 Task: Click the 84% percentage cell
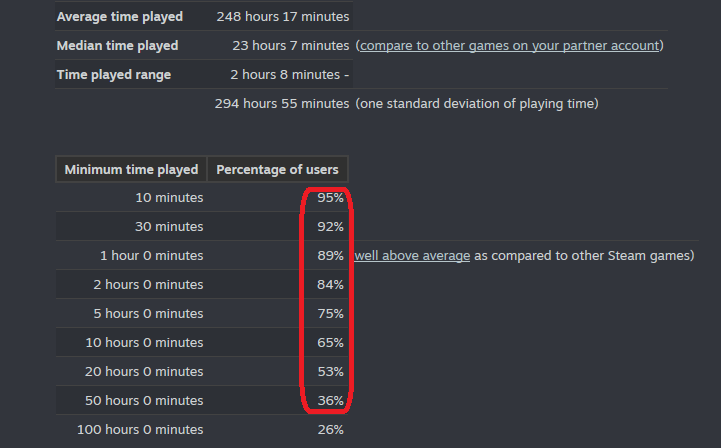(x=331, y=285)
